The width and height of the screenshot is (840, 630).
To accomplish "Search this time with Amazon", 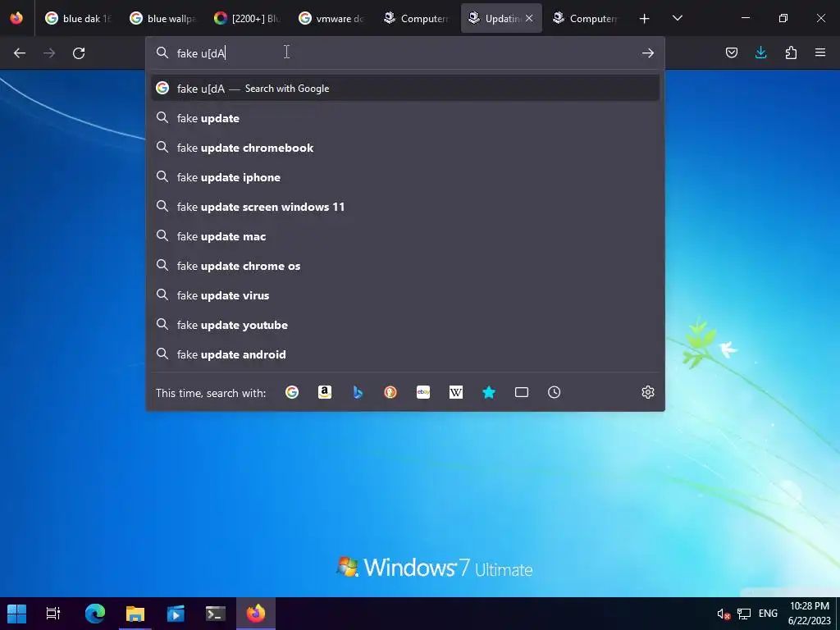I will coord(325,393).
